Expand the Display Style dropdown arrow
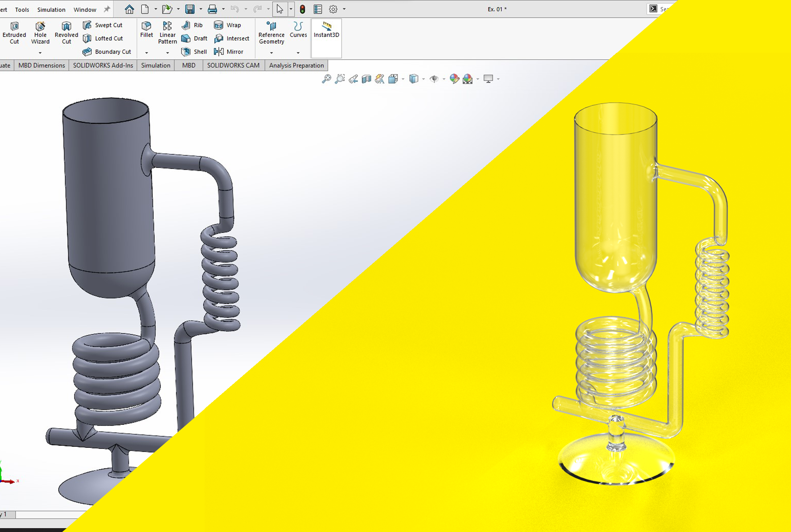This screenshot has height=532, width=791. (x=424, y=79)
